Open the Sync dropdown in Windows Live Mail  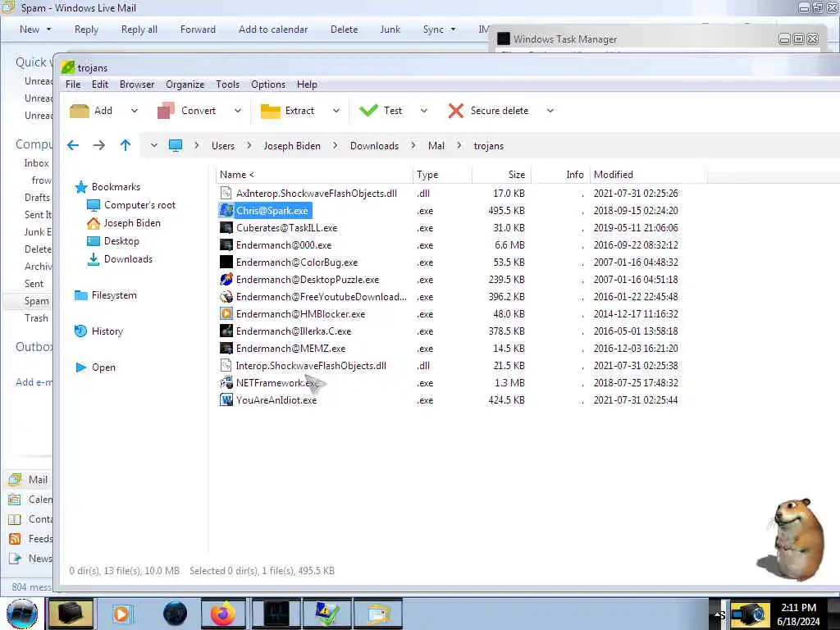[x=453, y=30]
